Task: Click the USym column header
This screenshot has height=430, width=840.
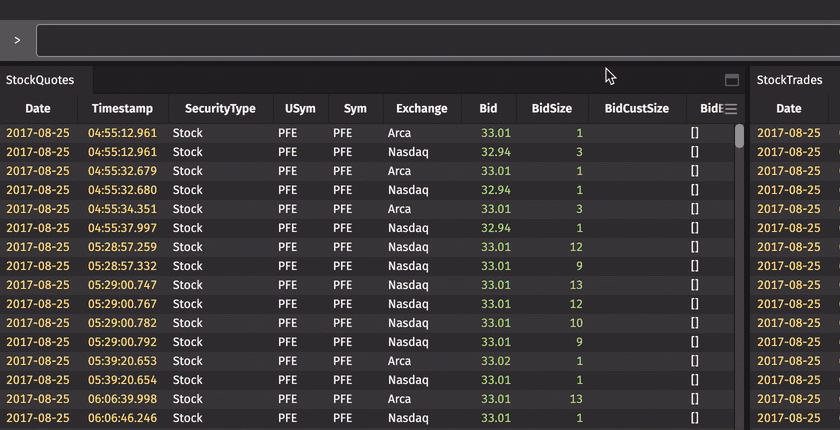Action: coord(301,109)
